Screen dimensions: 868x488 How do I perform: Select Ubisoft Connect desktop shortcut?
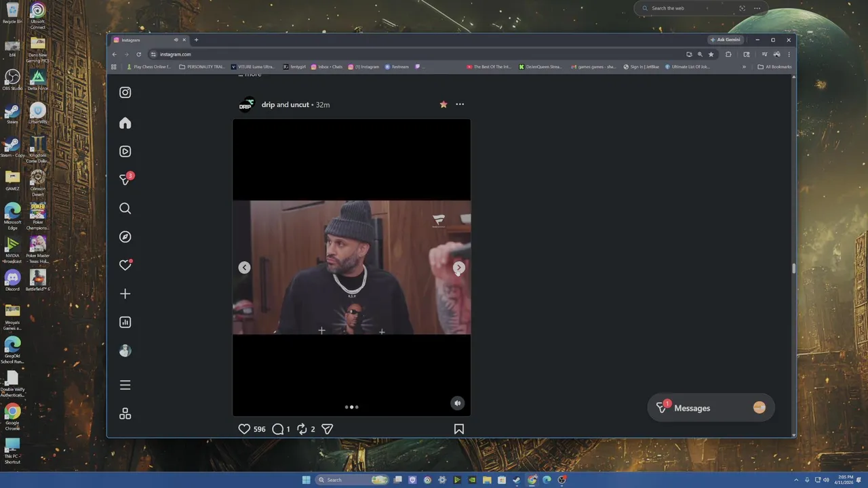[x=37, y=16]
